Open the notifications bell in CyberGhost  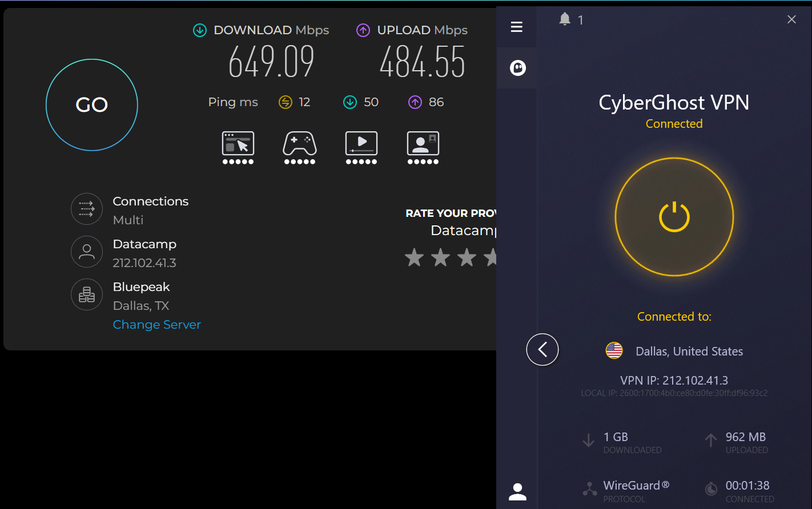tap(565, 19)
